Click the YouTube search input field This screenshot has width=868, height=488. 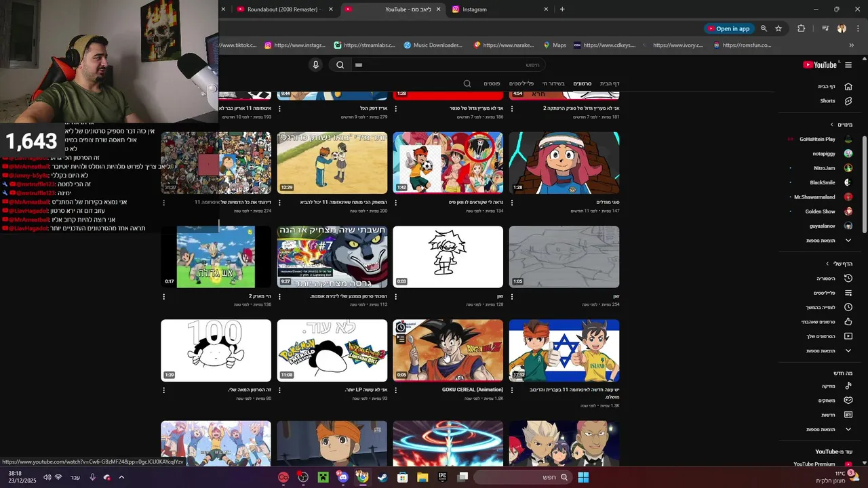448,65
